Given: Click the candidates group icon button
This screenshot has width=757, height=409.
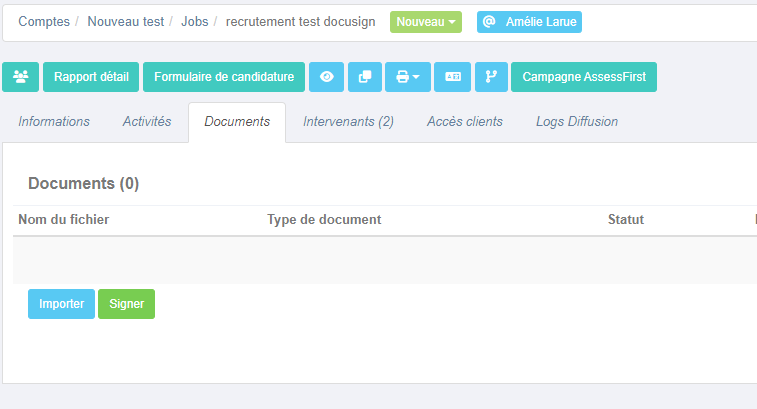Looking at the screenshot, I should (x=20, y=77).
